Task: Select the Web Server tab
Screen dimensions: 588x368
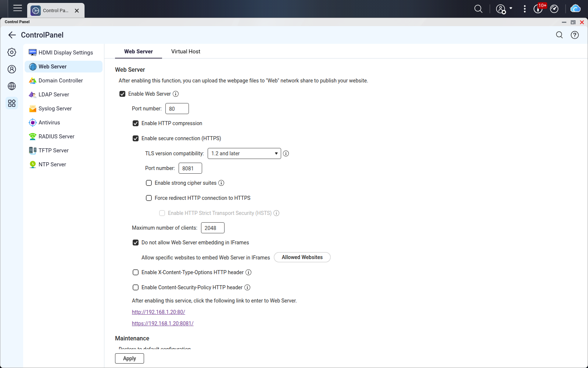Action: coord(139,52)
